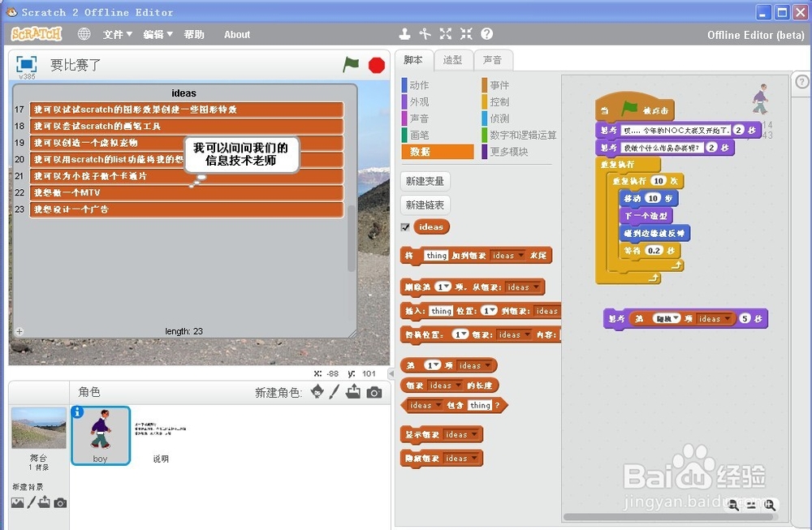
Task: Select the boy sprite thumbnail
Action: pos(100,435)
